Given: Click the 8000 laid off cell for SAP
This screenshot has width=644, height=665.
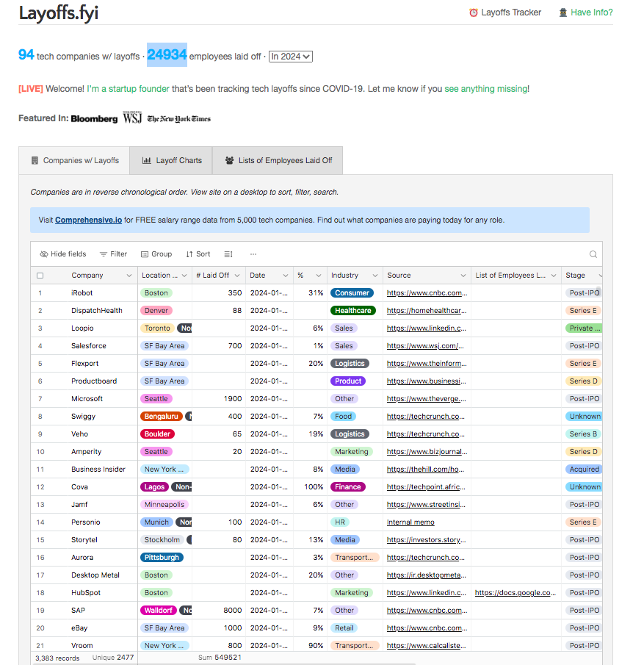Looking at the screenshot, I should coord(219,611).
